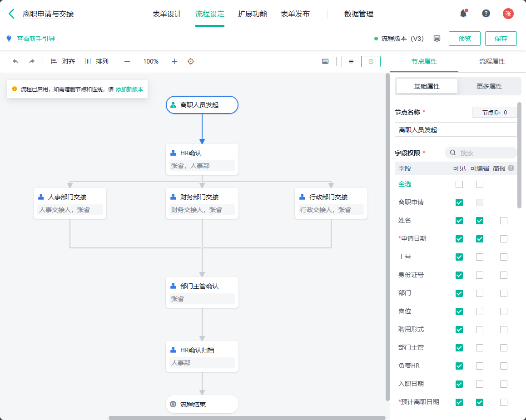Select the HR确认 node
This screenshot has height=420, width=526.
(202, 159)
